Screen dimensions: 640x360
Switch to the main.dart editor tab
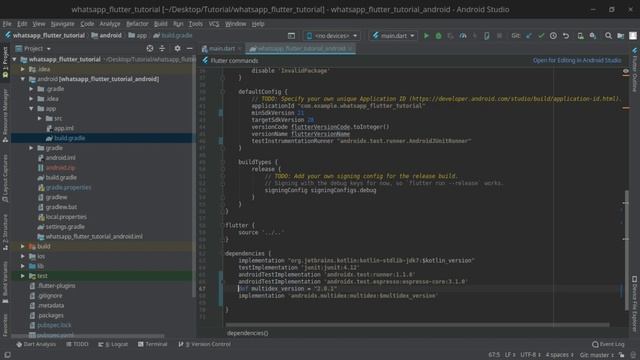(222, 49)
